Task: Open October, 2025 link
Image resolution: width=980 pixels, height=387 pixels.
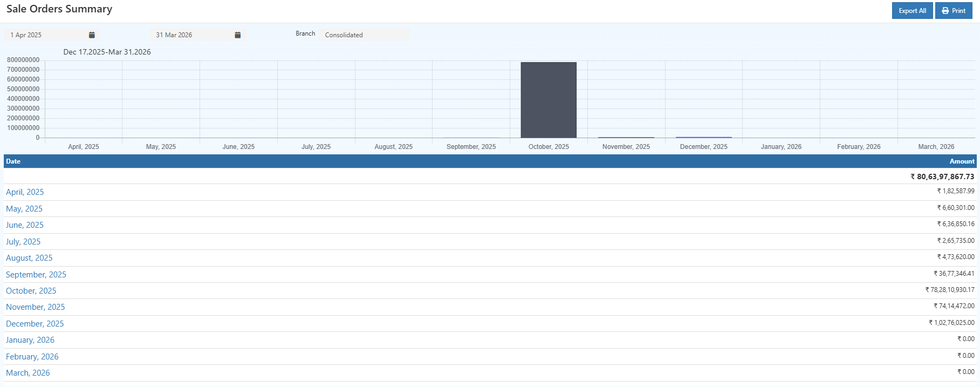Action: [31, 291]
